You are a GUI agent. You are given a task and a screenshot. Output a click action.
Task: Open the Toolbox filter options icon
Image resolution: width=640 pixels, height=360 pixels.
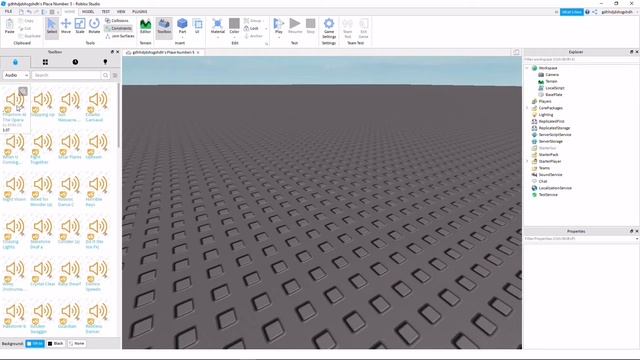click(115, 75)
